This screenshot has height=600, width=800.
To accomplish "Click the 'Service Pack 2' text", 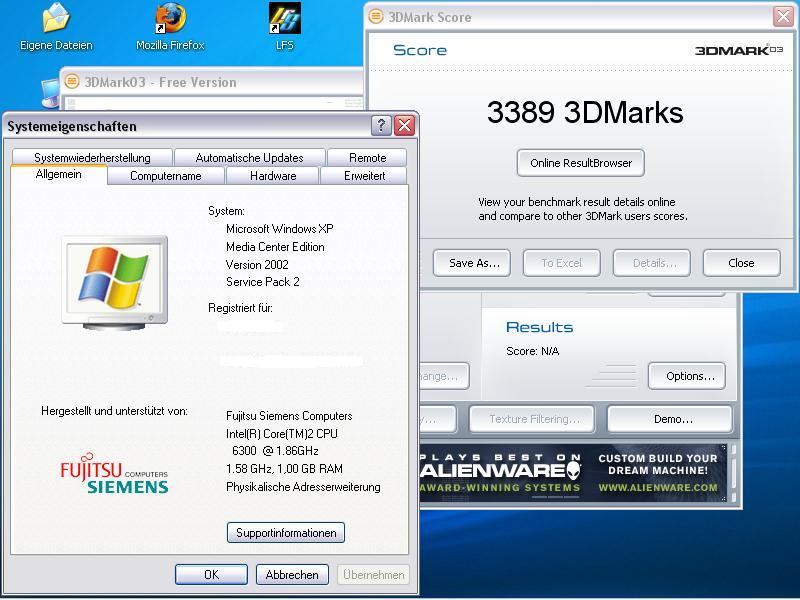I will coord(263,282).
